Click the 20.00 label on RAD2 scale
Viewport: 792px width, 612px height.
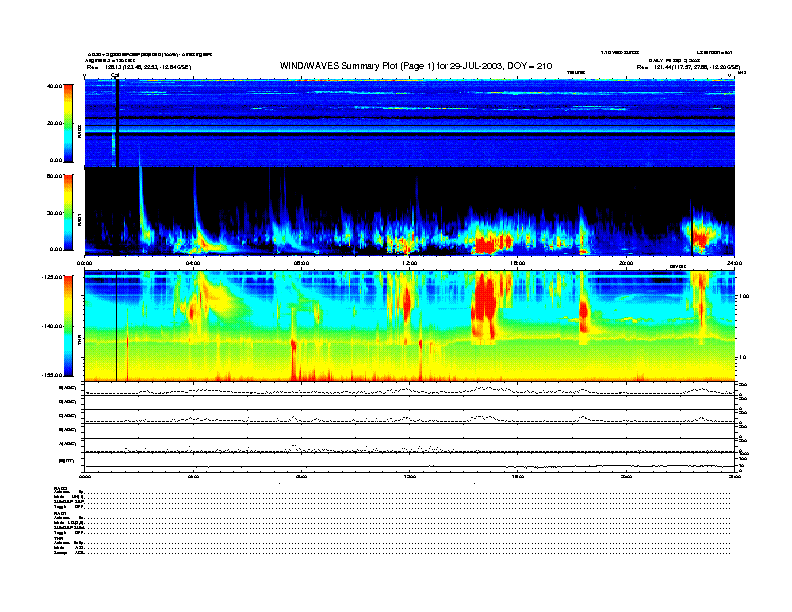pos(54,123)
